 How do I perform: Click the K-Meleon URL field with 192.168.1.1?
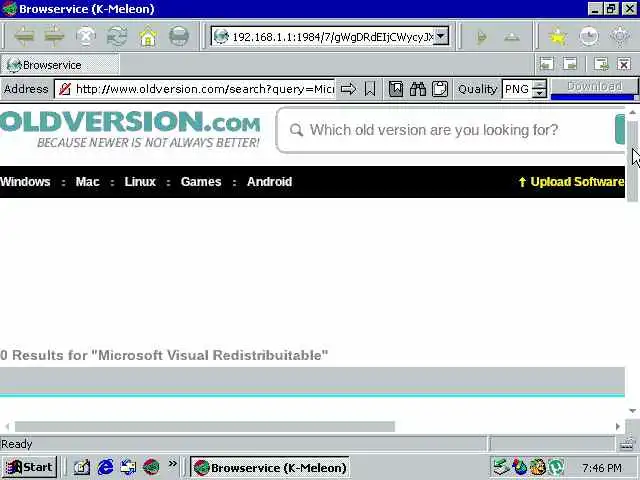click(331, 37)
